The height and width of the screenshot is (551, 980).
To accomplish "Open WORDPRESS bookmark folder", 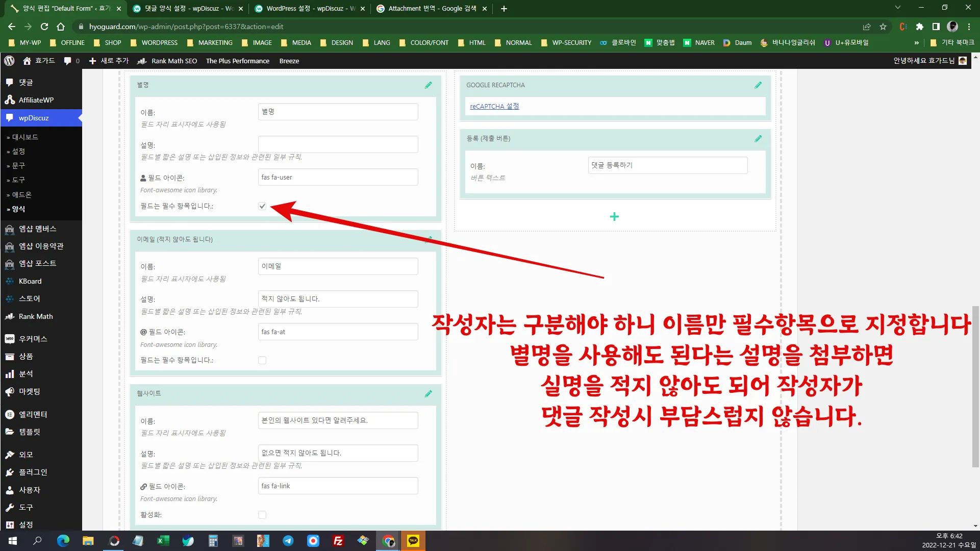I will pyautogui.click(x=154, y=43).
